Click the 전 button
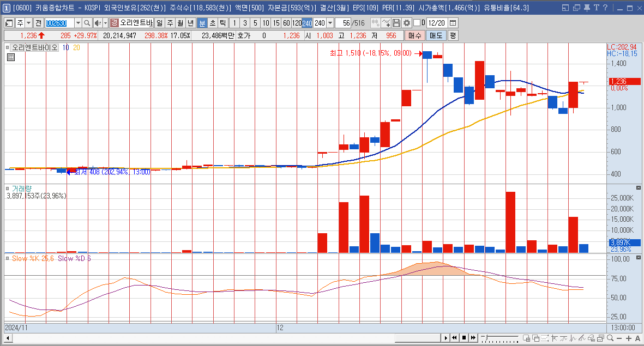 click(x=39, y=23)
